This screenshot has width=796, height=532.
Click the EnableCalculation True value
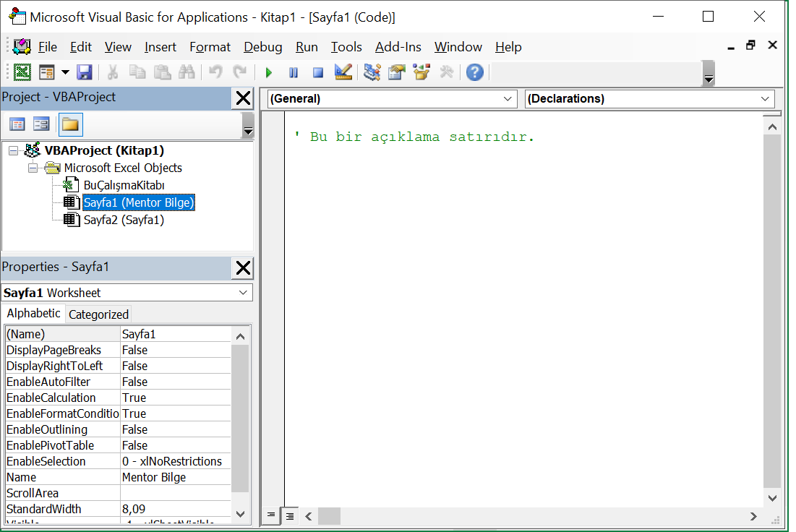pyautogui.click(x=176, y=398)
